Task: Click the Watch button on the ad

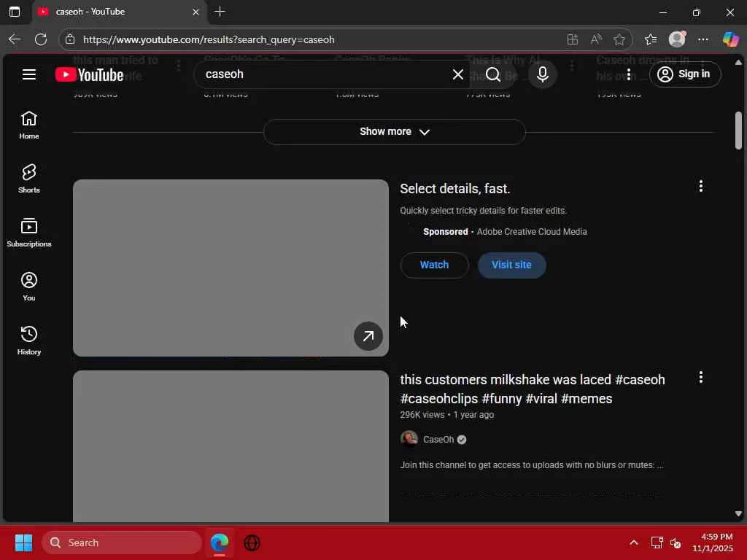Action: coord(435,265)
